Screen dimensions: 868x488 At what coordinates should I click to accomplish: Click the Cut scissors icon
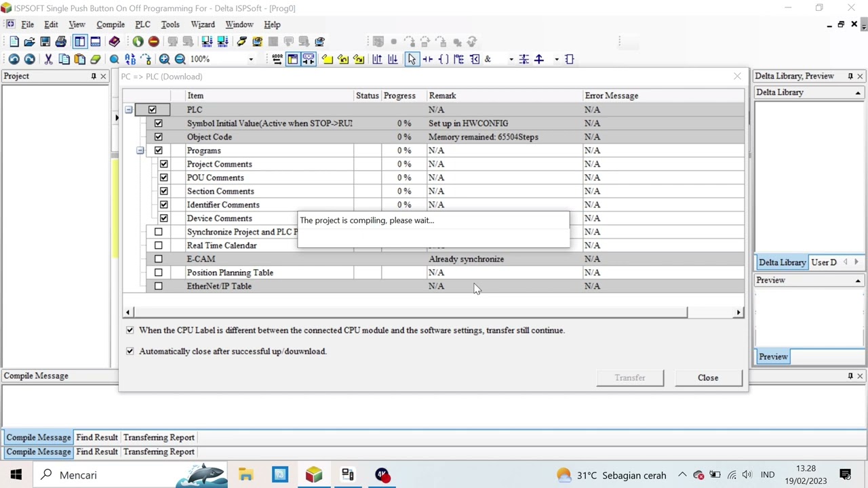(48, 60)
